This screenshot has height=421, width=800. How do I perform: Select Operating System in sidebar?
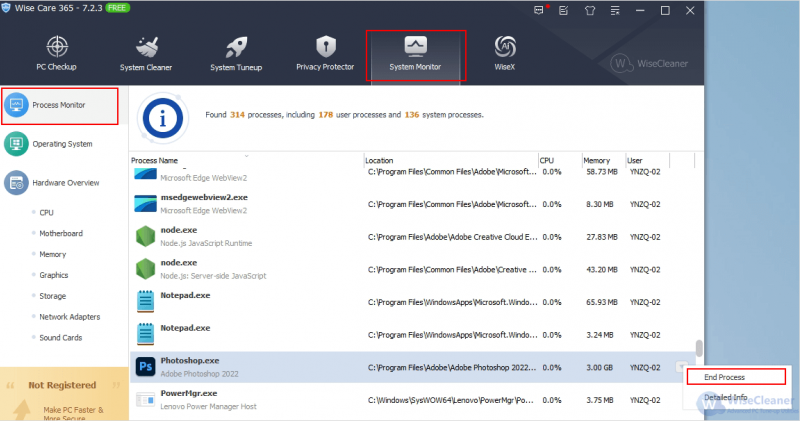[x=62, y=144]
